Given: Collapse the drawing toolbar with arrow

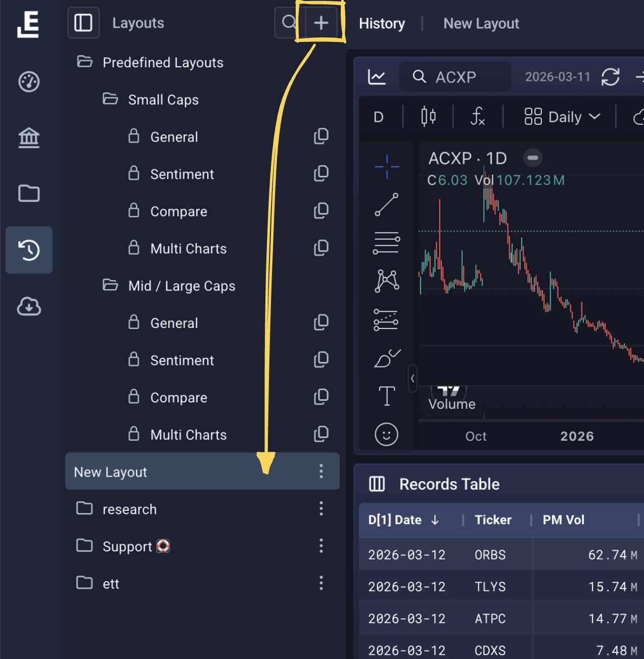Looking at the screenshot, I should (x=412, y=378).
